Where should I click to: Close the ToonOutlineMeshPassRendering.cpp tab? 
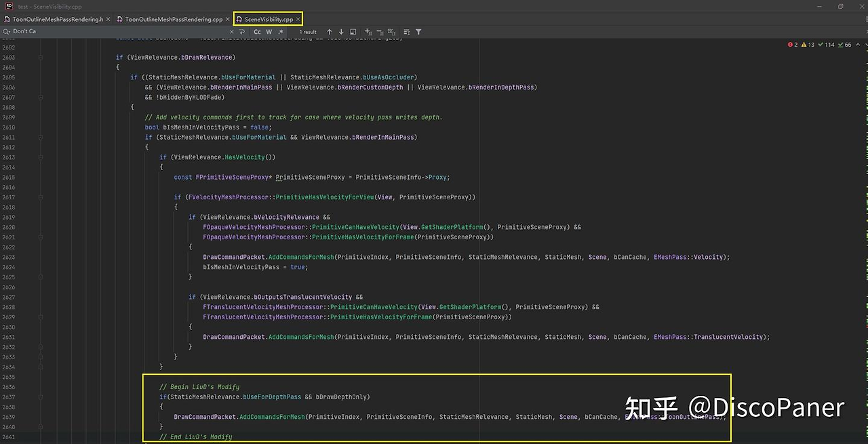[228, 19]
